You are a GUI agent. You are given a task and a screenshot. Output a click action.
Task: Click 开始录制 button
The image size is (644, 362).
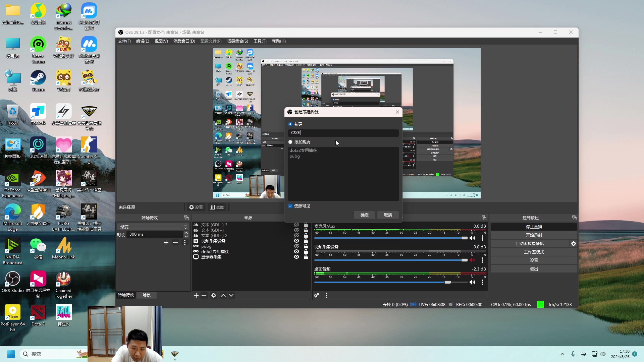(534, 235)
